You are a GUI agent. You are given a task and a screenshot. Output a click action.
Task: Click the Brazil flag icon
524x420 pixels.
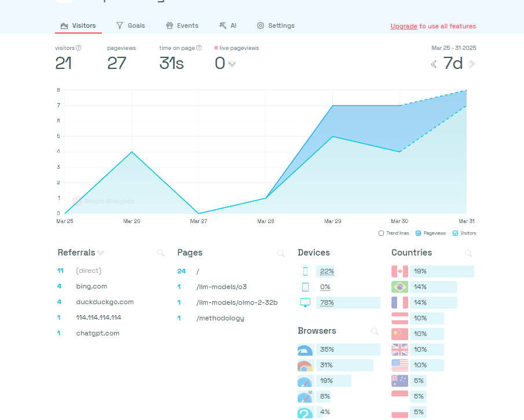point(400,287)
